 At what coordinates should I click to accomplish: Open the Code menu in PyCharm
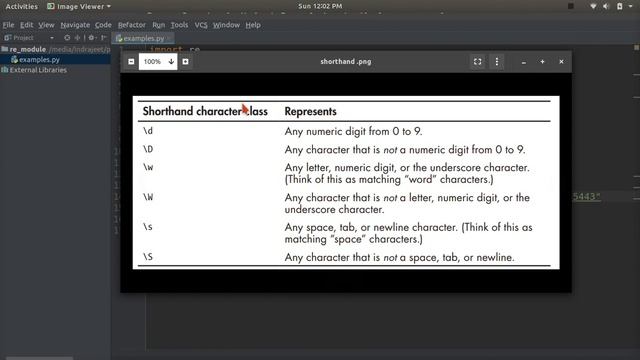[x=103, y=25]
